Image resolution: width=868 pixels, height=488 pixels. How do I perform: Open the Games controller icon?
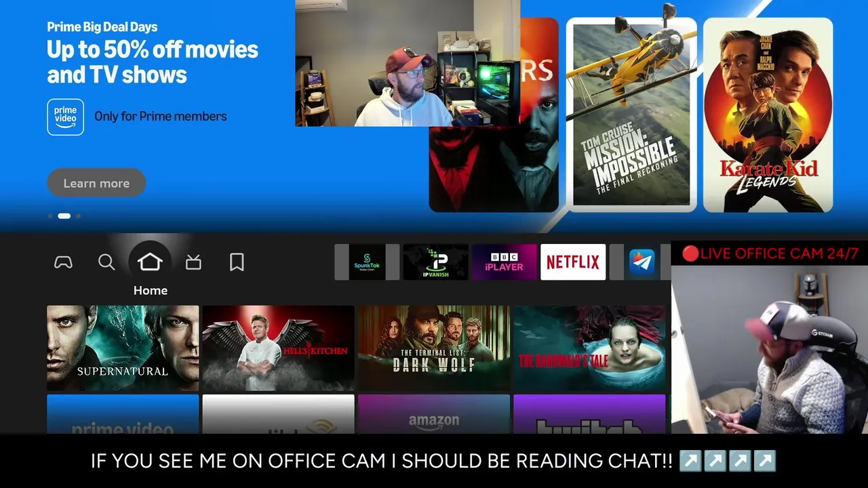pos(63,262)
